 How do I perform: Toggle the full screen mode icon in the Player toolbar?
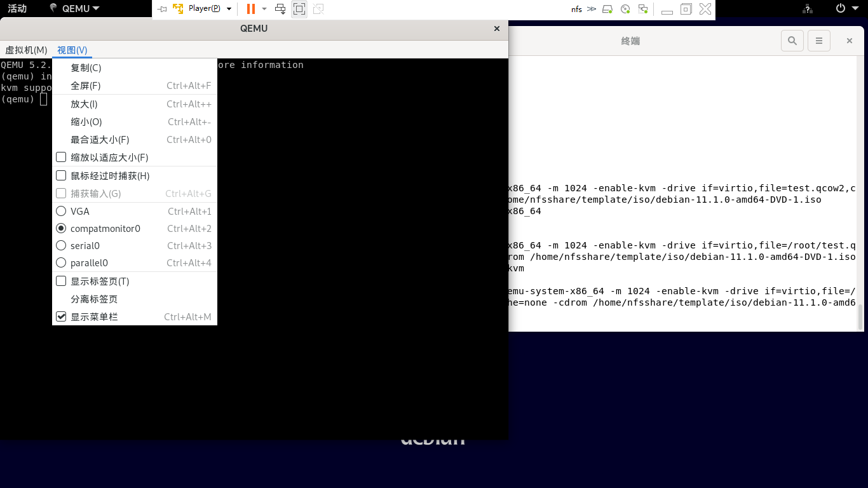299,9
